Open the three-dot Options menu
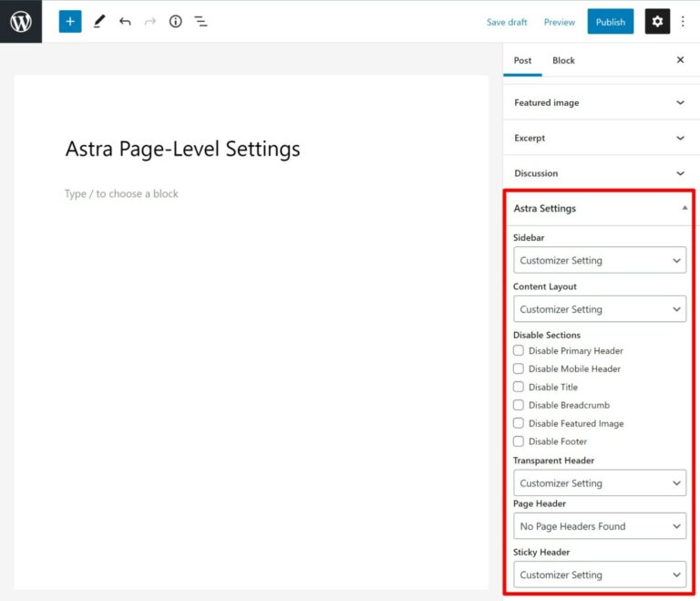Screen dimensions: 700x601 (x=683, y=22)
